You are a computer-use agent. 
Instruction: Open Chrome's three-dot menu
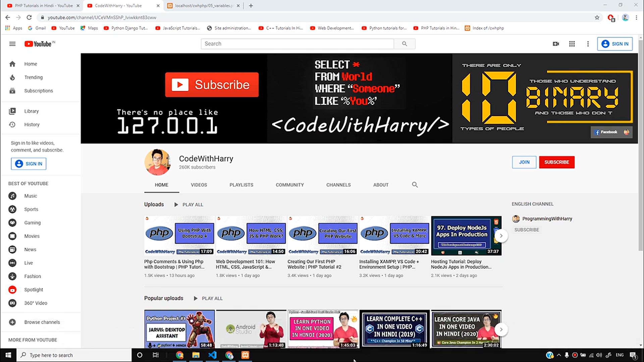636,17
